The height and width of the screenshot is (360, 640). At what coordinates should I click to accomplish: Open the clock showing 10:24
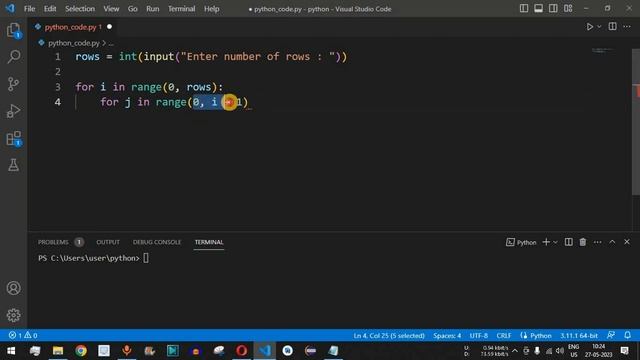[x=598, y=351]
